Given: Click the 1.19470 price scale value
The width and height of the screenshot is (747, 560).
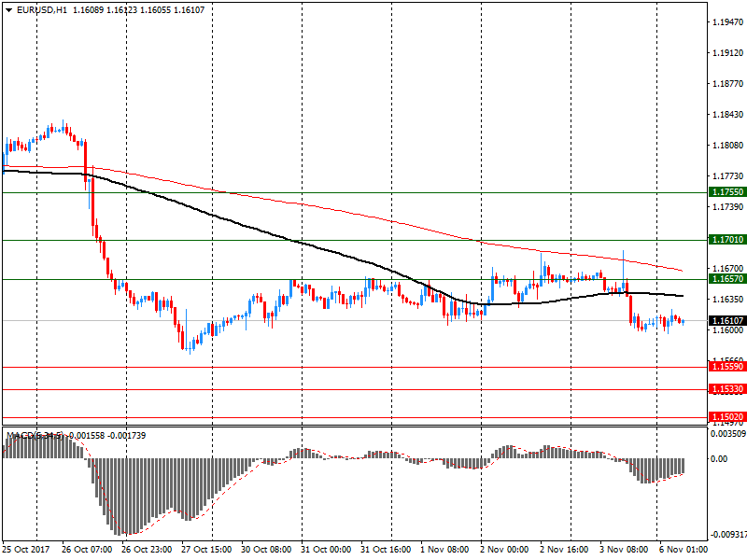Looking at the screenshot, I should pyautogui.click(x=727, y=21).
